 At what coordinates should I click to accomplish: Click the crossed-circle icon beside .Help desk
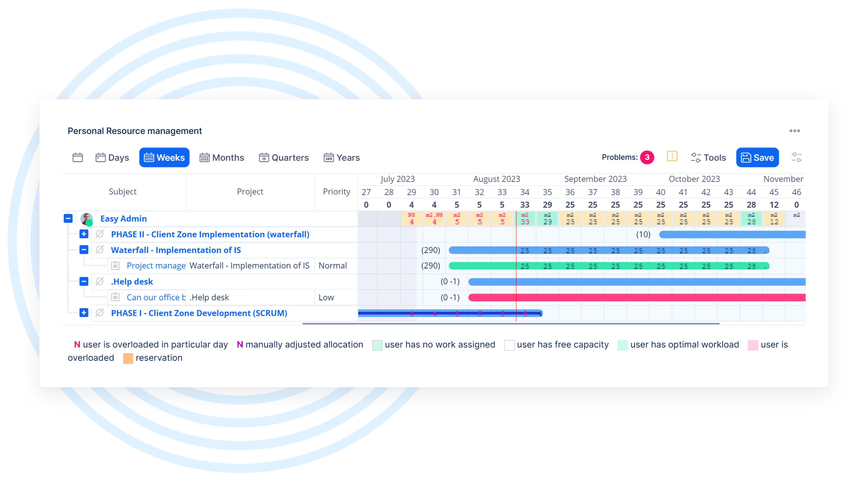99,282
